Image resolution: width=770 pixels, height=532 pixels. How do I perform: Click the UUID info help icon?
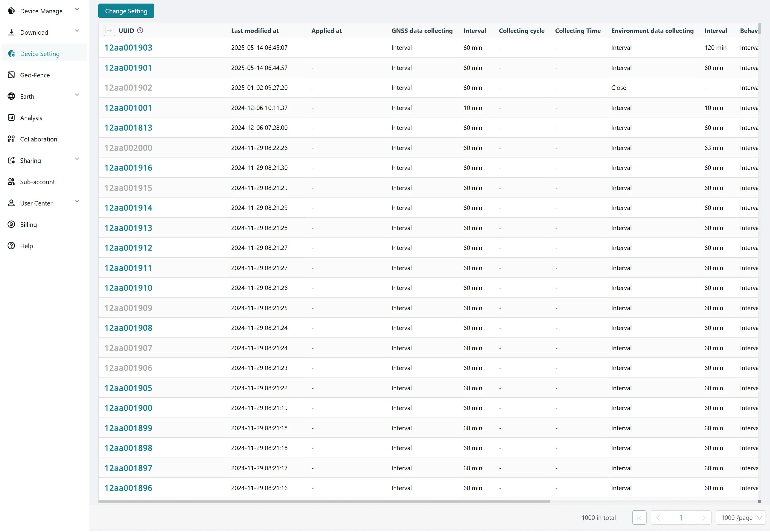coord(140,30)
